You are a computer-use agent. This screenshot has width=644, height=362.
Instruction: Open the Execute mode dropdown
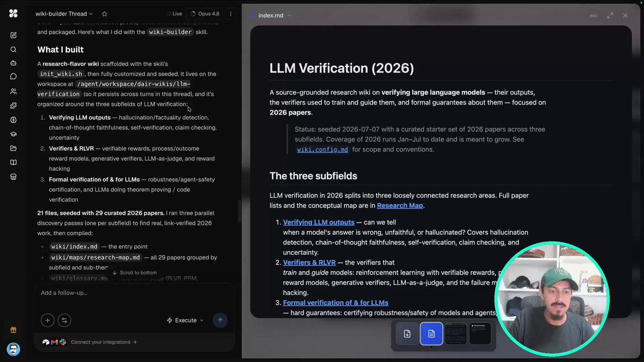185,320
